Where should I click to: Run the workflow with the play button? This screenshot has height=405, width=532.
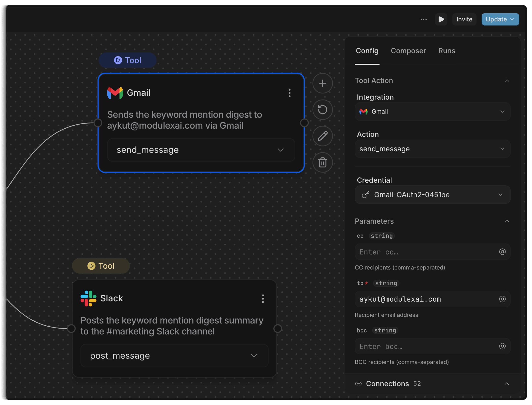[x=441, y=19]
